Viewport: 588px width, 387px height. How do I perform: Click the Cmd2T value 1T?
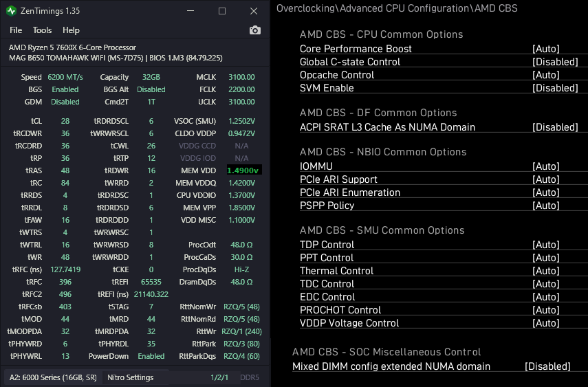click(x=151, y=102)
